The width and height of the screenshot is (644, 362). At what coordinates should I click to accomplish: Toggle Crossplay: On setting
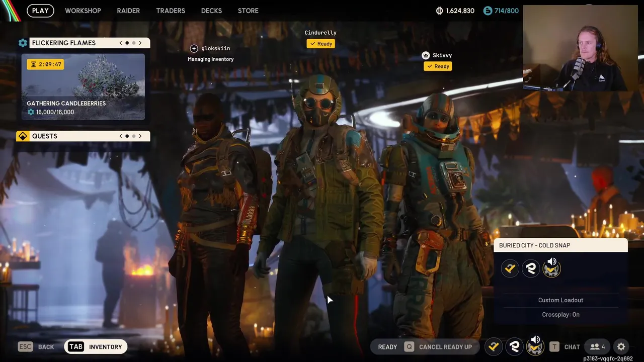point(561,315)
